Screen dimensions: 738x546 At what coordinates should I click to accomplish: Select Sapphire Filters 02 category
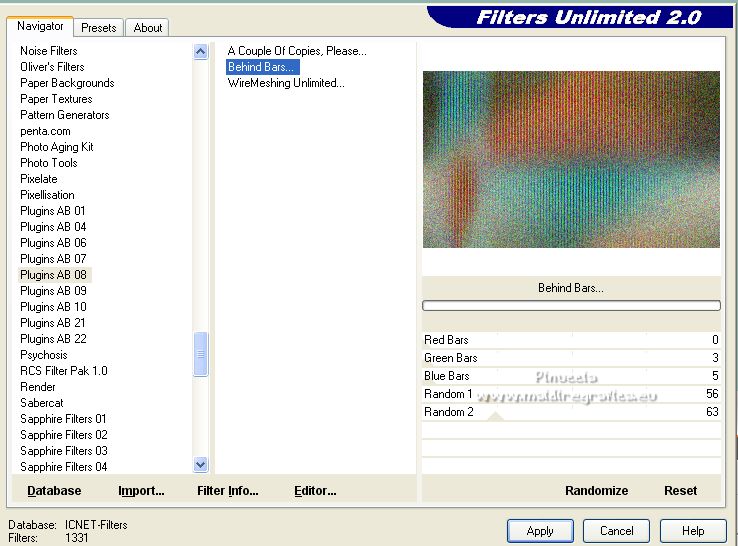64,435
